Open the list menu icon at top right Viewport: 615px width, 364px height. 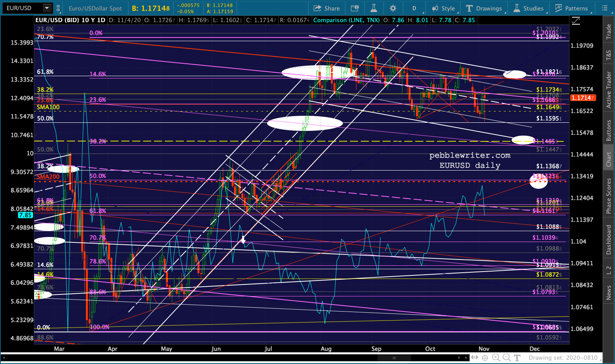605,8
